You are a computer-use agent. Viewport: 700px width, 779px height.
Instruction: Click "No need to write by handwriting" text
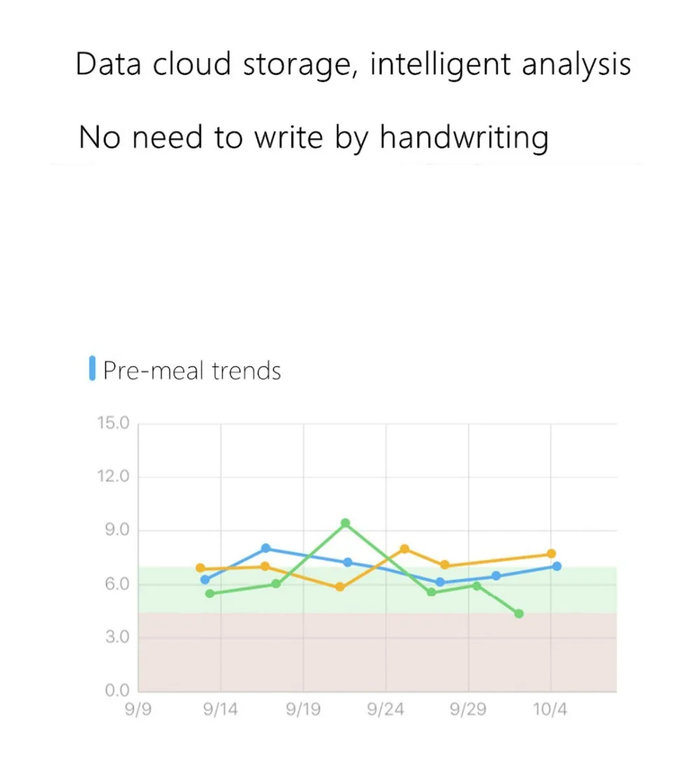(x=313, y=137)
